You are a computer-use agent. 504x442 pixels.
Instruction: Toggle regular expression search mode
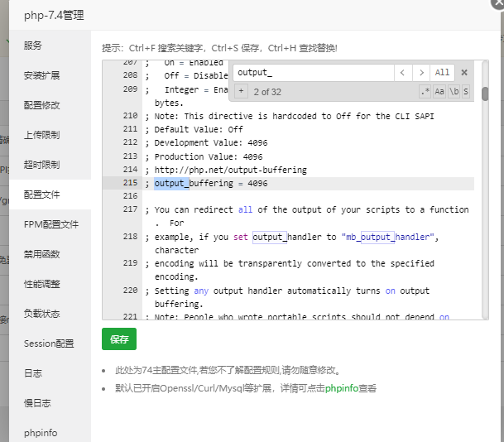click(425, 91)
